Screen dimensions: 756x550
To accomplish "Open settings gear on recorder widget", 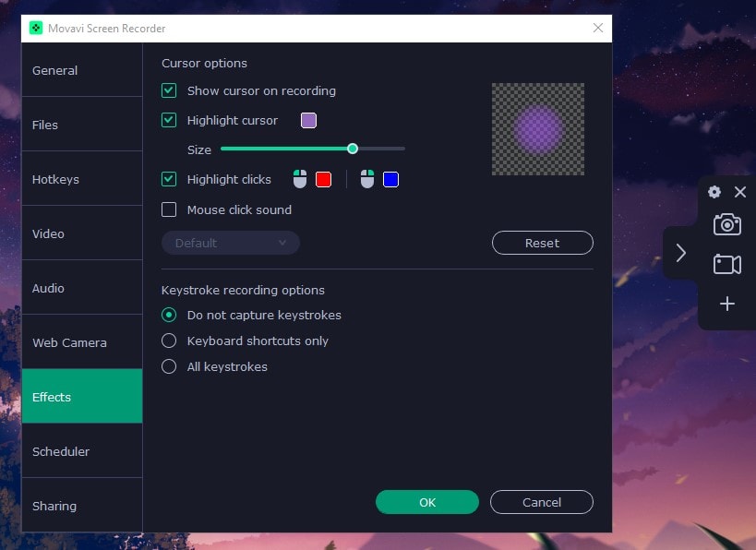I will tap(714, 192).
